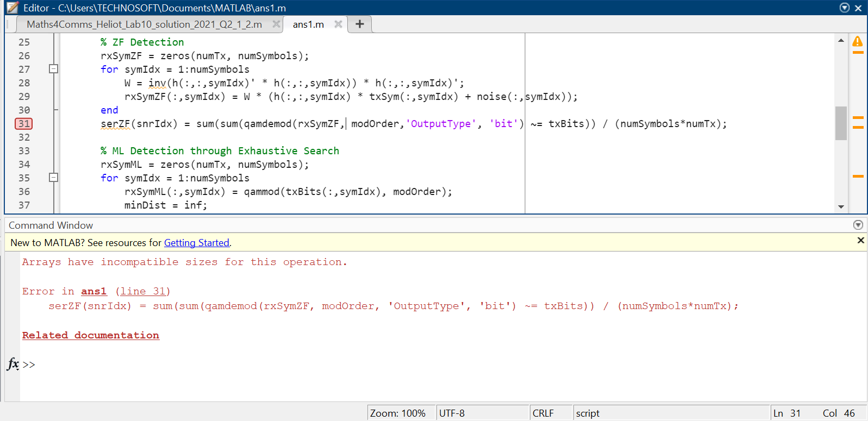Image resolution: width=868 pixels, height=421 pixels.
Task: Dismiss the New to MATLAB banner
Action: [x=861, y=240]
